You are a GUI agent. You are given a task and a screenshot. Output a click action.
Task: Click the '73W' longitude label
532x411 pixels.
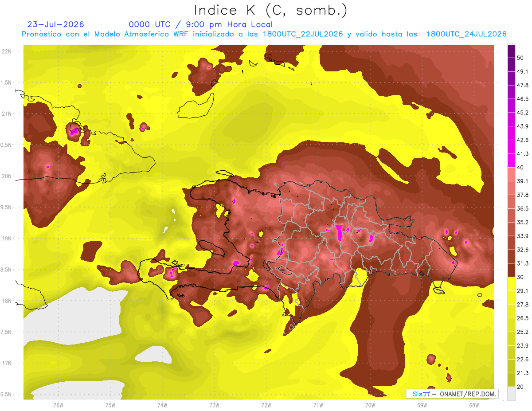coord(214,405)
